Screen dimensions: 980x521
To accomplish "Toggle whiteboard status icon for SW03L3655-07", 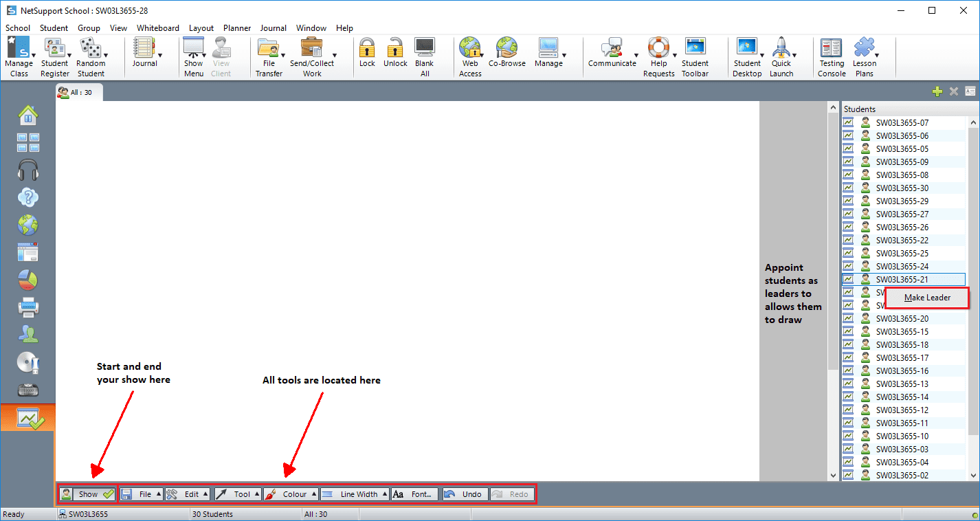I will (x=848, y=122).
